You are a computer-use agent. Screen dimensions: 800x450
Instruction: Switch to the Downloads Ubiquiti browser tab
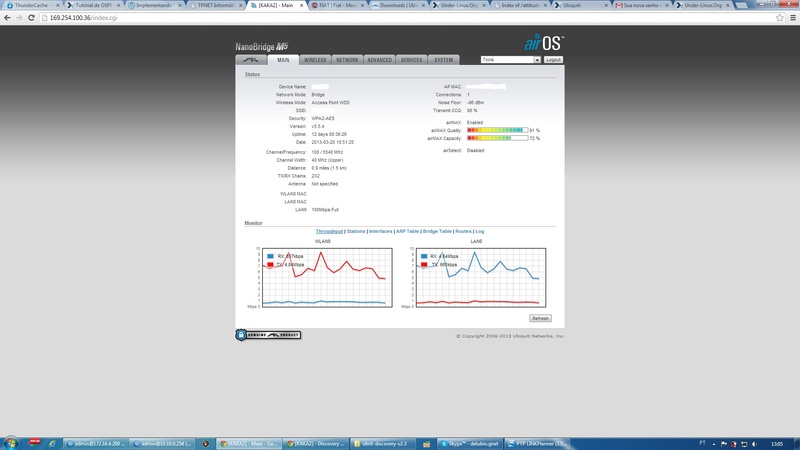pos(397,5)
